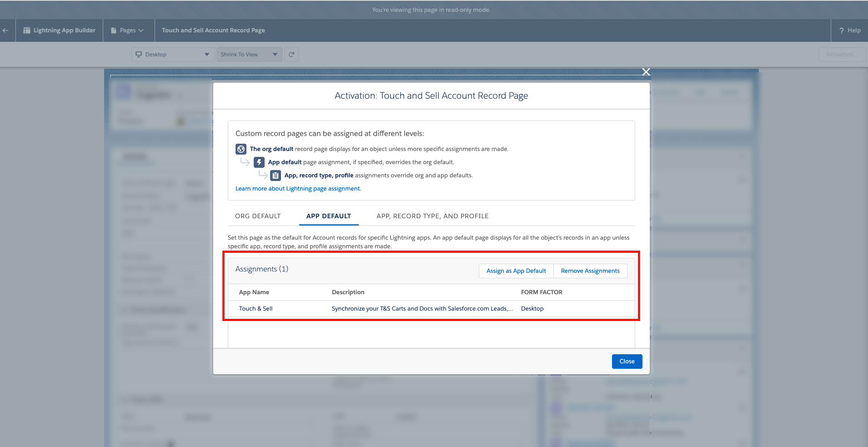Switch to App, Record Type, and Profile tab

432,216
